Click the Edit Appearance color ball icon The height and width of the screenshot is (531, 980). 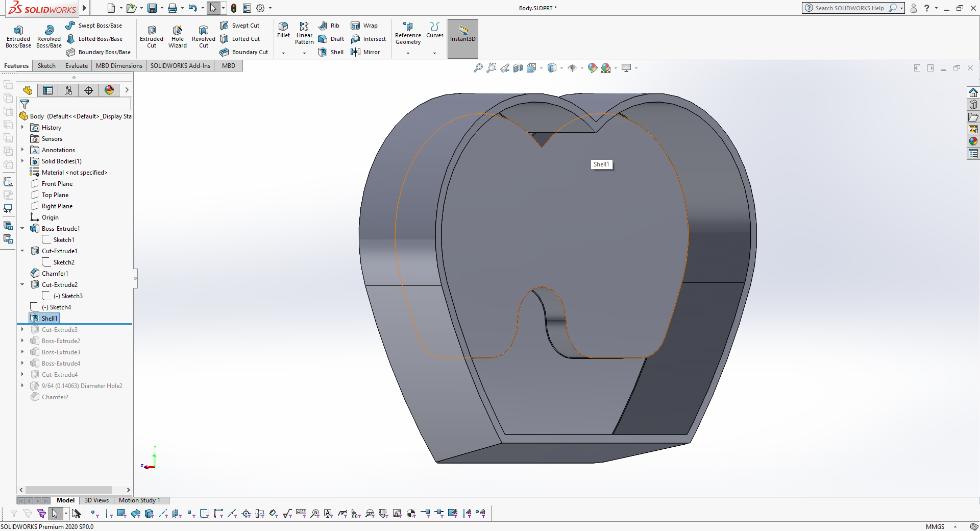(592, 68)
